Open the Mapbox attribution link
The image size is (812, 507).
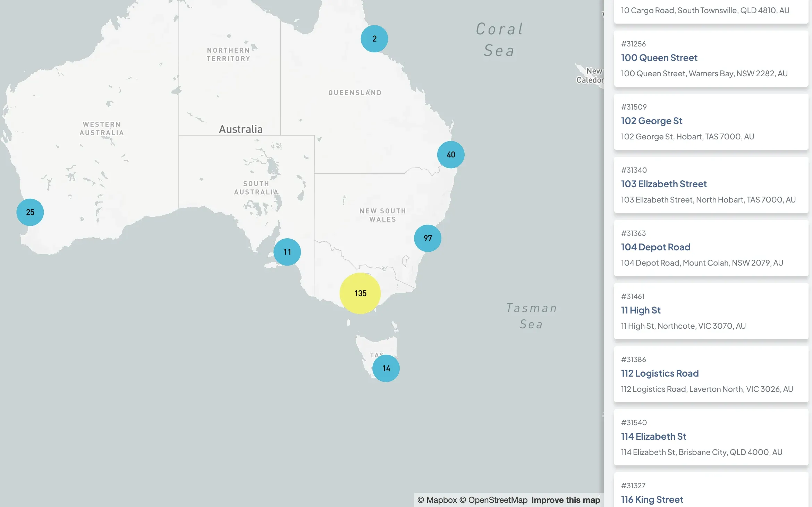[437, 500]
